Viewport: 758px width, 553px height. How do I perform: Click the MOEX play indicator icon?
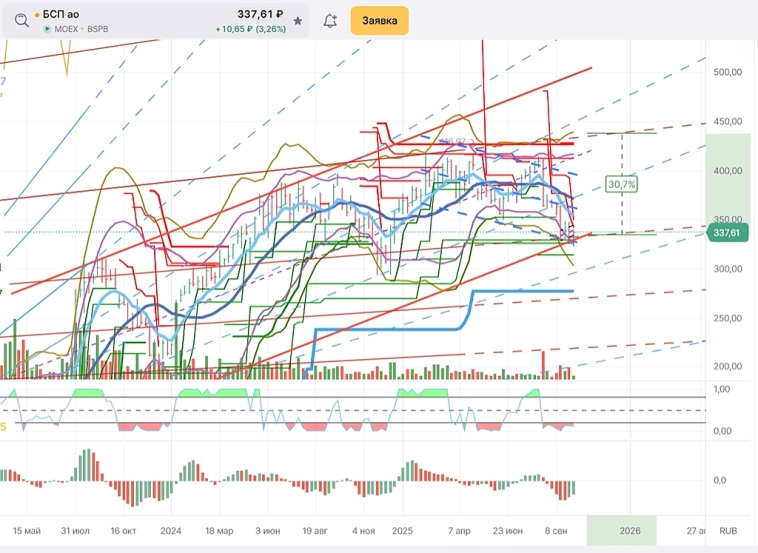[x=47, y=29]
